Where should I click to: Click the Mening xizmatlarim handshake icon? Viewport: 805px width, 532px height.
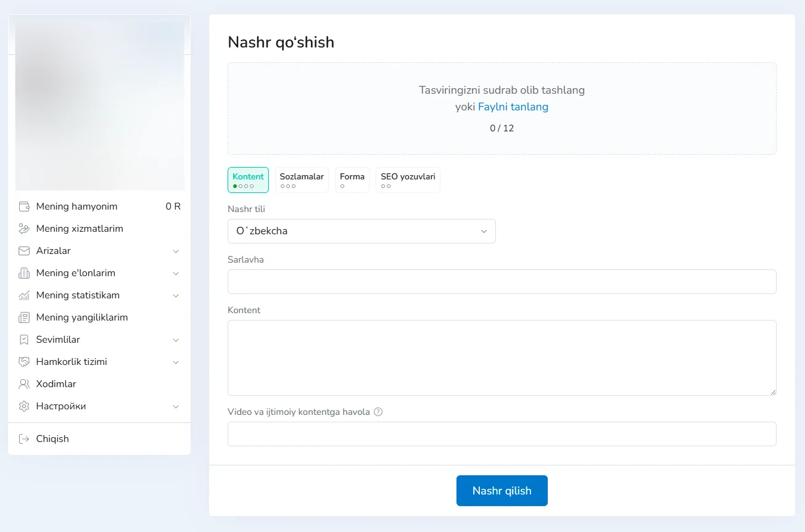click(x=24, y=229)
